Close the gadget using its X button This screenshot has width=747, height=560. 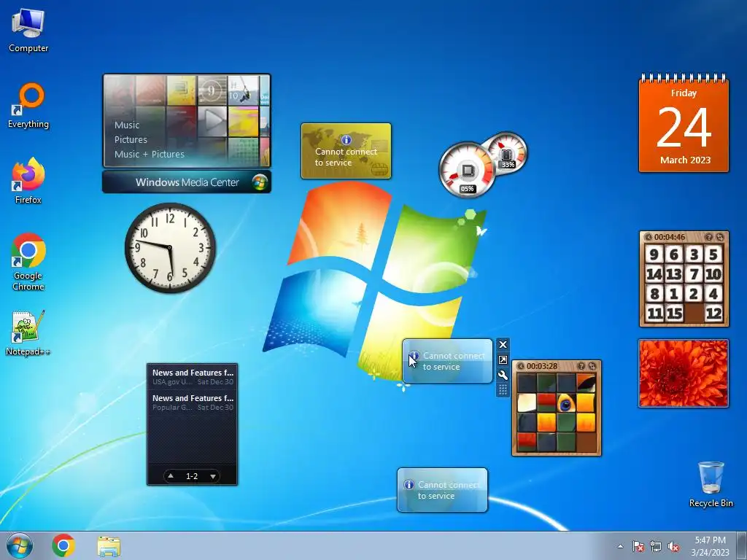click(503, 344)
